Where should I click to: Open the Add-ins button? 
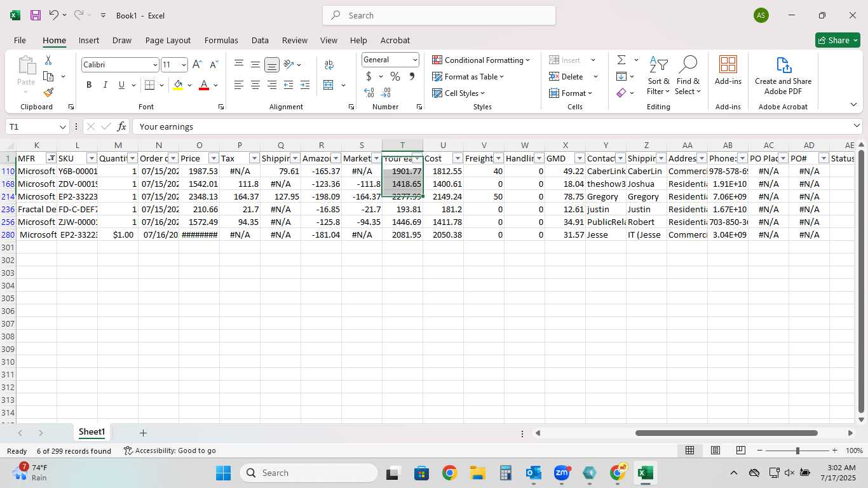tap(728, 71)
